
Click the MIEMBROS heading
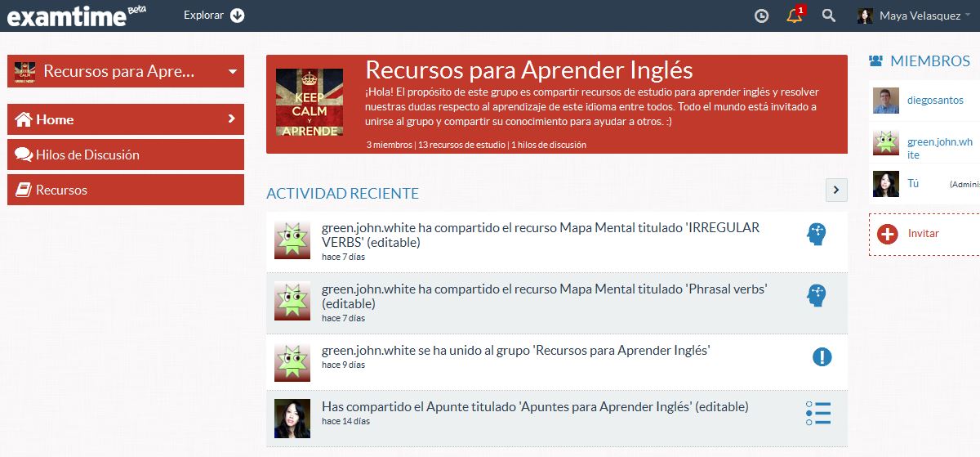(930, 61)
